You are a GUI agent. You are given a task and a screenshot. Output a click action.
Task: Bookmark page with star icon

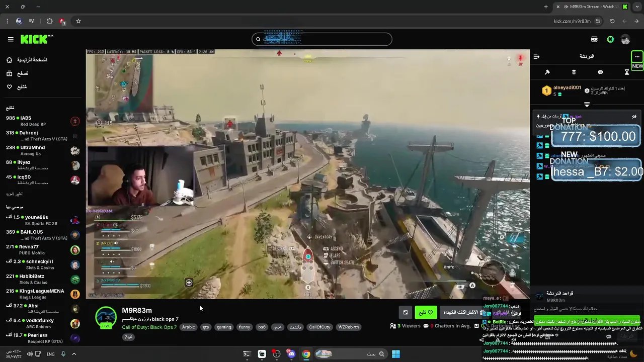78,21
